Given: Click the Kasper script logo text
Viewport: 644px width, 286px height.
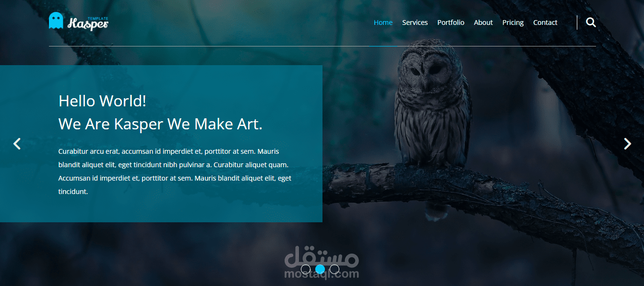Looking at the screenshot, I should pos(88,24).
